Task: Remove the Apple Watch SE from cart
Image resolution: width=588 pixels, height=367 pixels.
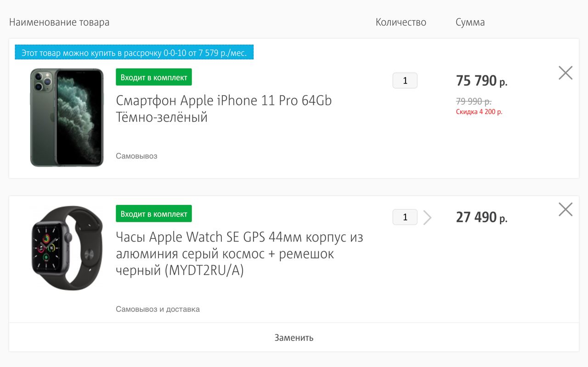Action: [x=565, y=209]
